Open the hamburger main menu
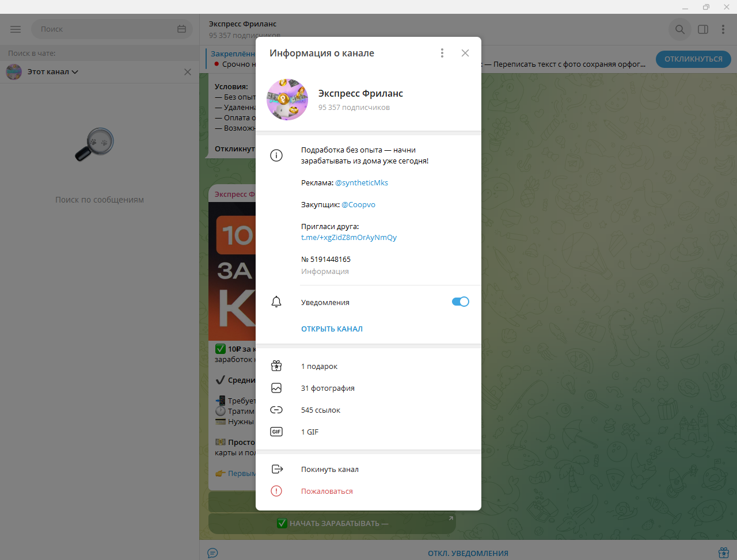Image resolution: width=737 pixels, height=560 pixels. point(16,29)
